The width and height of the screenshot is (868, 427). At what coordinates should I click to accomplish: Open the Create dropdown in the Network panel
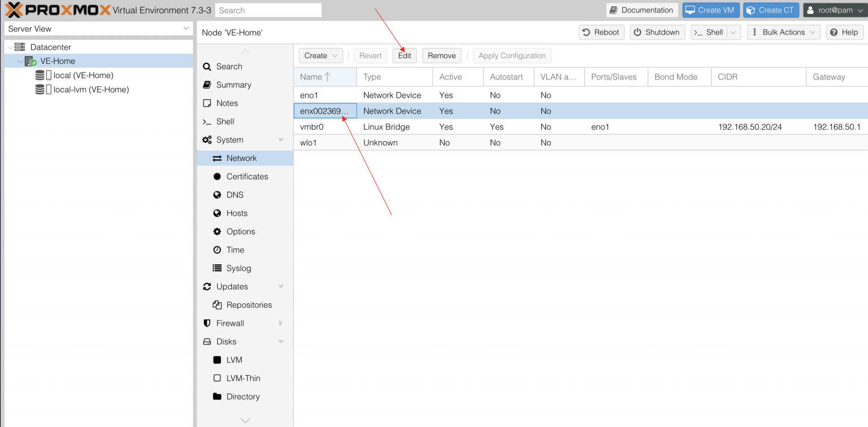(x=320, y=55)
